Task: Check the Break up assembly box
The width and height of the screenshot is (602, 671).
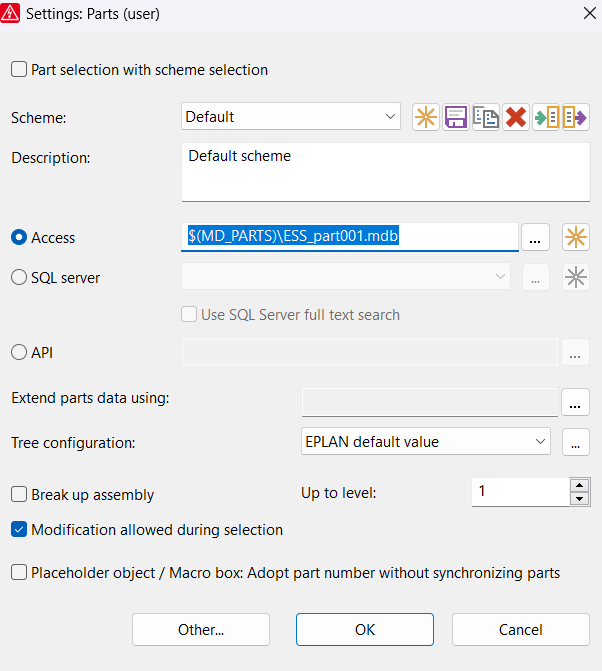Action: 19,494
